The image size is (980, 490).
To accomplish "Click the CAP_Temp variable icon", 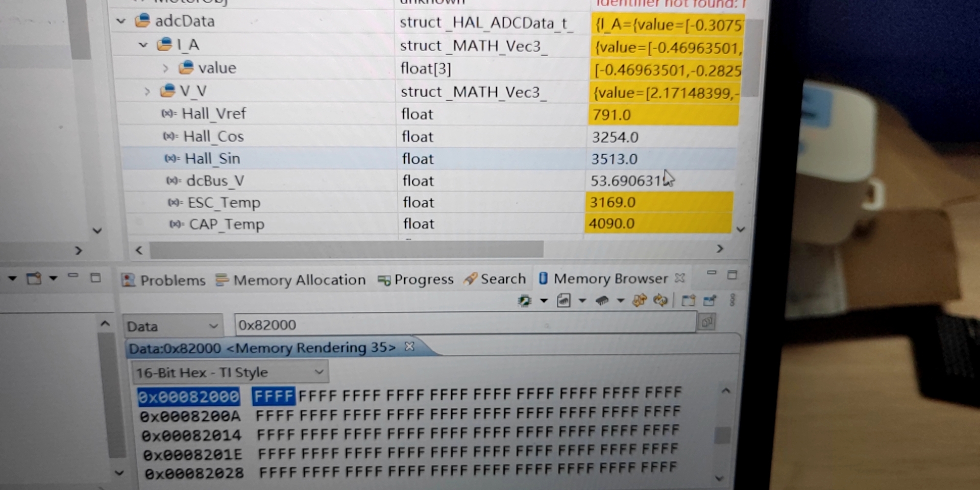I will [x=177, y=224].
